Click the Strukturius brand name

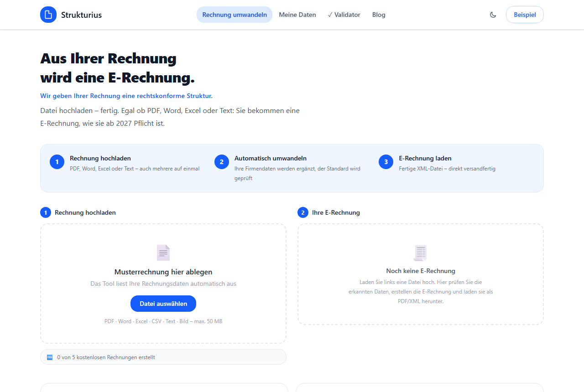pyautogui.click(x=81, y=15)
